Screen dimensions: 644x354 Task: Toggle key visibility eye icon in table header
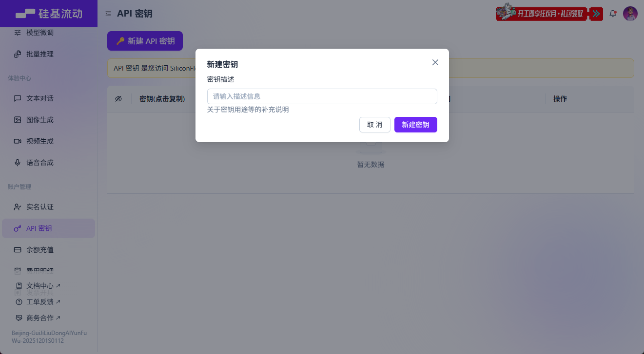[x=118, y=99]
